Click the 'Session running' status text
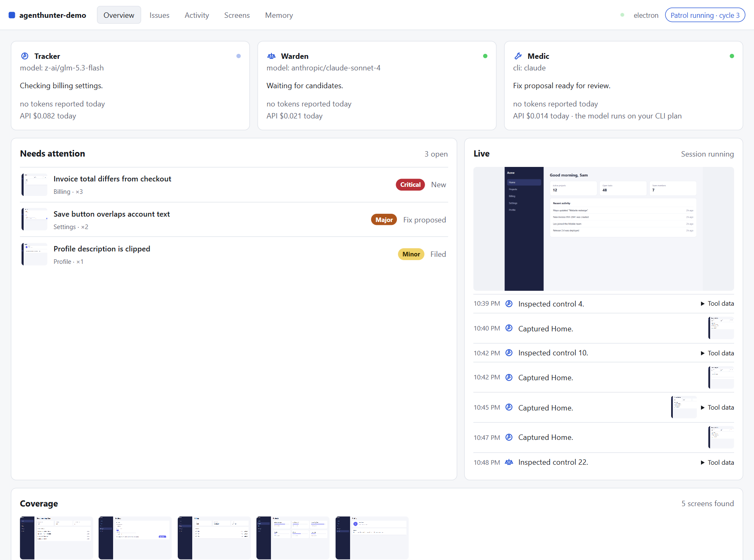This screenshot has height=560, width=754. (x=707, y=154)
